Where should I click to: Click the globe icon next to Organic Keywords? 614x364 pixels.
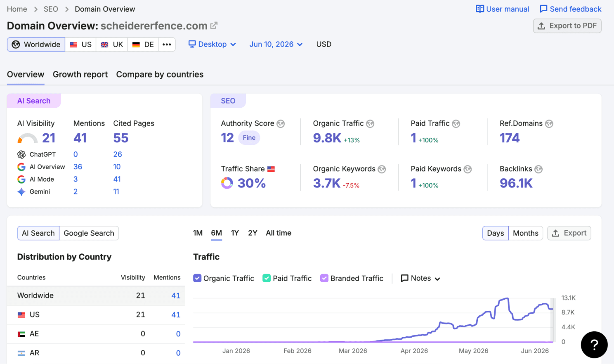click(382, 169)
